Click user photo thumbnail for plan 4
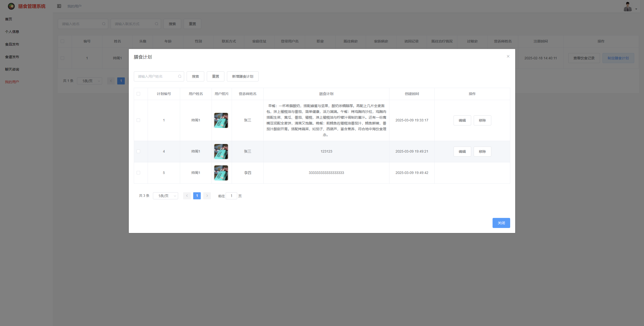 point(221,152)
